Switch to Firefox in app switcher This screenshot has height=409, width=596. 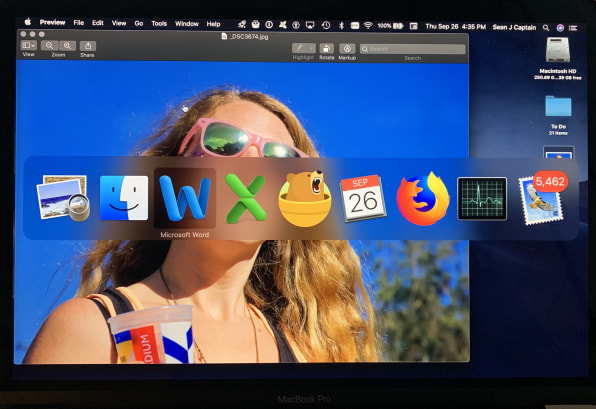(x=423, y=198)
